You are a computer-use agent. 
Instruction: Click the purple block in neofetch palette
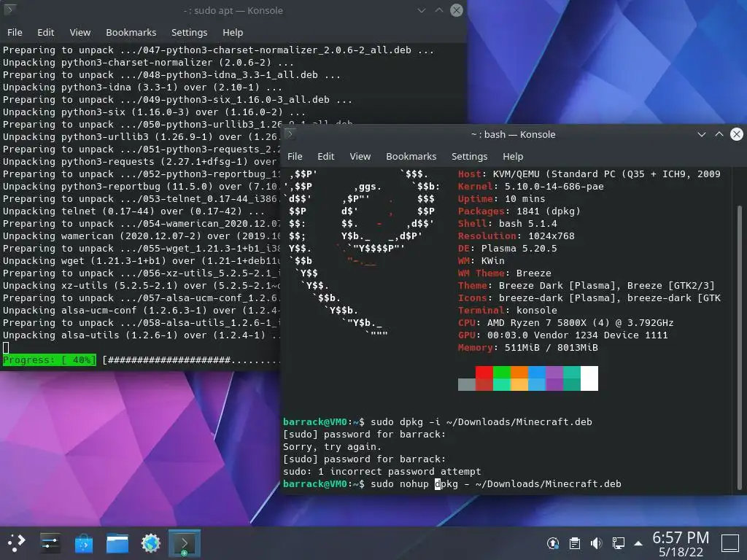pyautogui.click(x=554, y=378)
